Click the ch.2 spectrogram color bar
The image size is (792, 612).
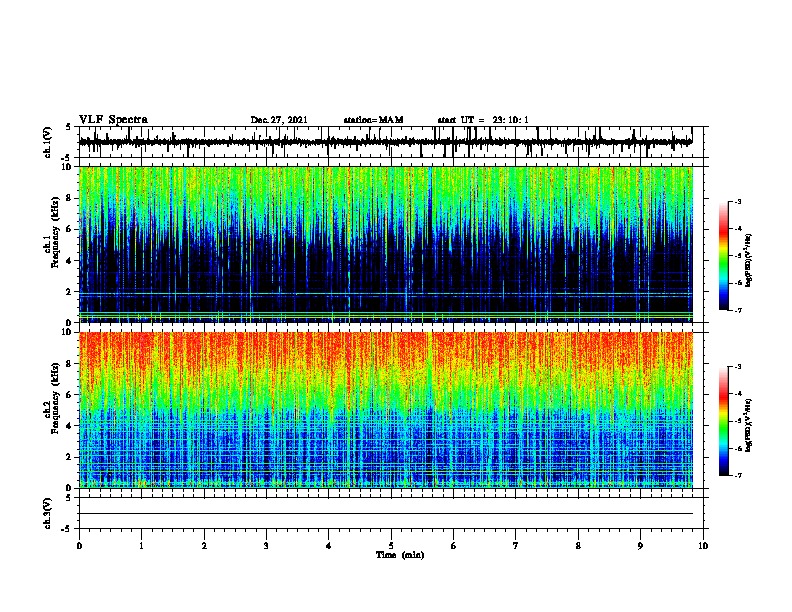(724, 421)
